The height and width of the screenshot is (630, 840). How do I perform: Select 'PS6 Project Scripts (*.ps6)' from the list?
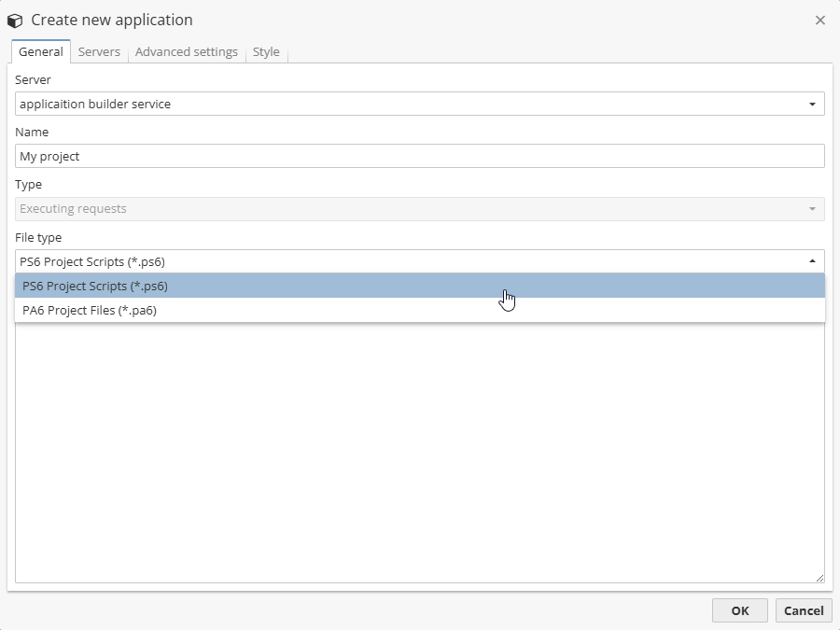(x=95, y=286)
